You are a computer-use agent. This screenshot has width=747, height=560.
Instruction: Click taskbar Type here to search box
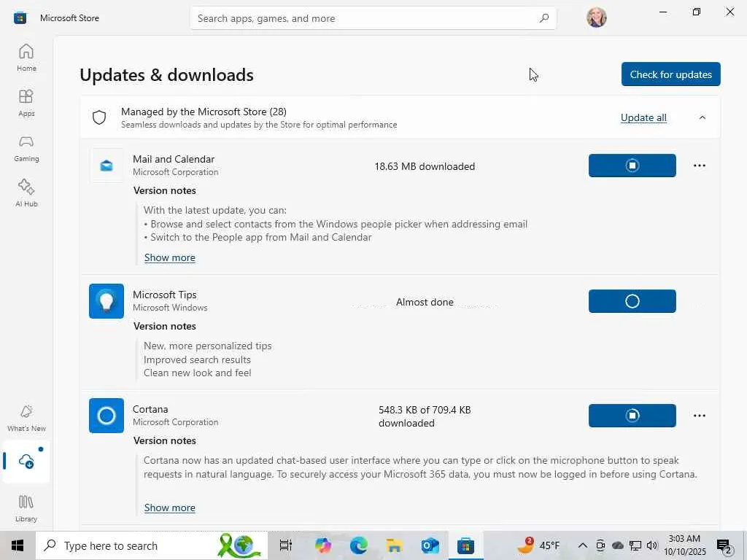pos(152,545)
